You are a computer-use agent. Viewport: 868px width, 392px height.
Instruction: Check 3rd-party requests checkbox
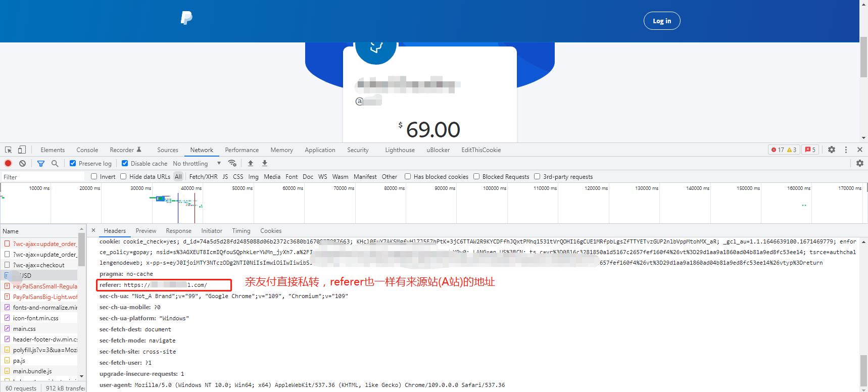(537, 176)
